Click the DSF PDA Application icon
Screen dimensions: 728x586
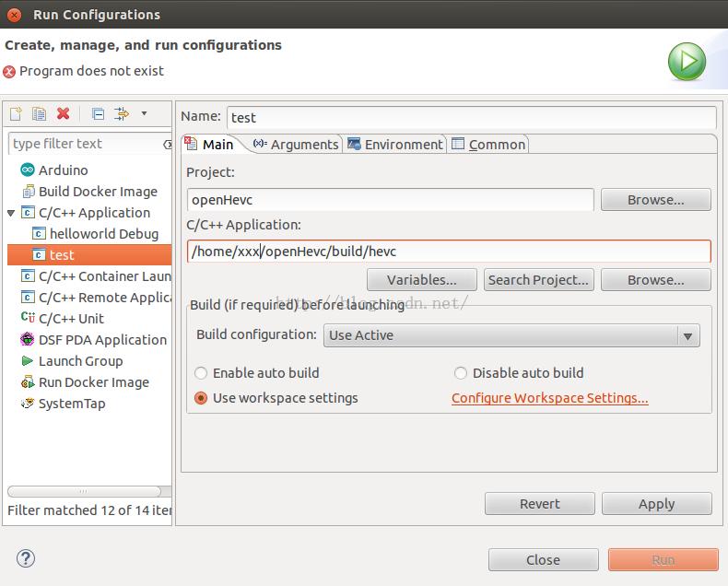(28, 339)
